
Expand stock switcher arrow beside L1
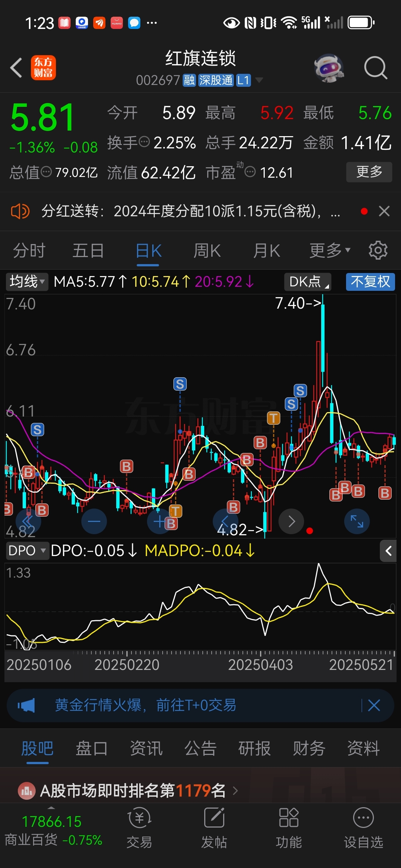pyautogui.click(x=259, y=80)
